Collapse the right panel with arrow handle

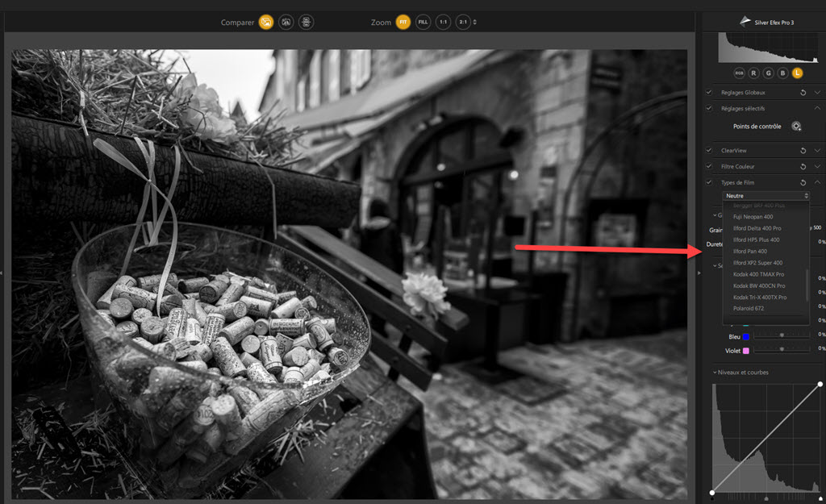pyautogui.click(x=699, y=273)
